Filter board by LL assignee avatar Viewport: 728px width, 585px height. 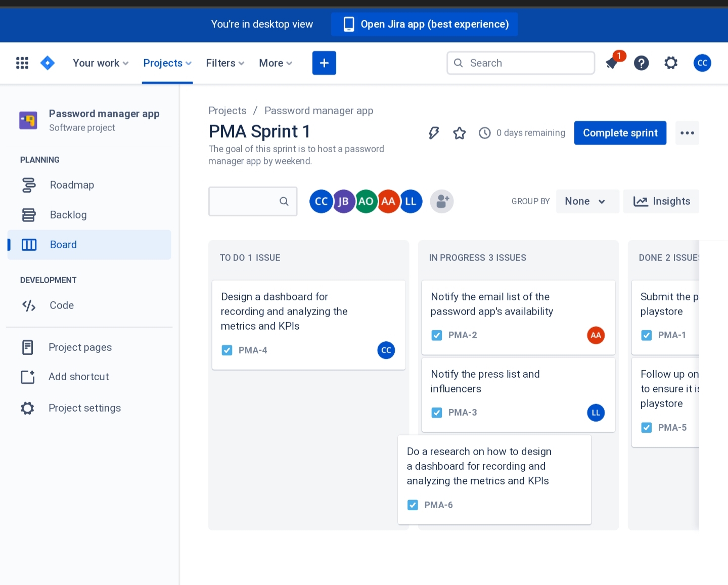[411, 201]
